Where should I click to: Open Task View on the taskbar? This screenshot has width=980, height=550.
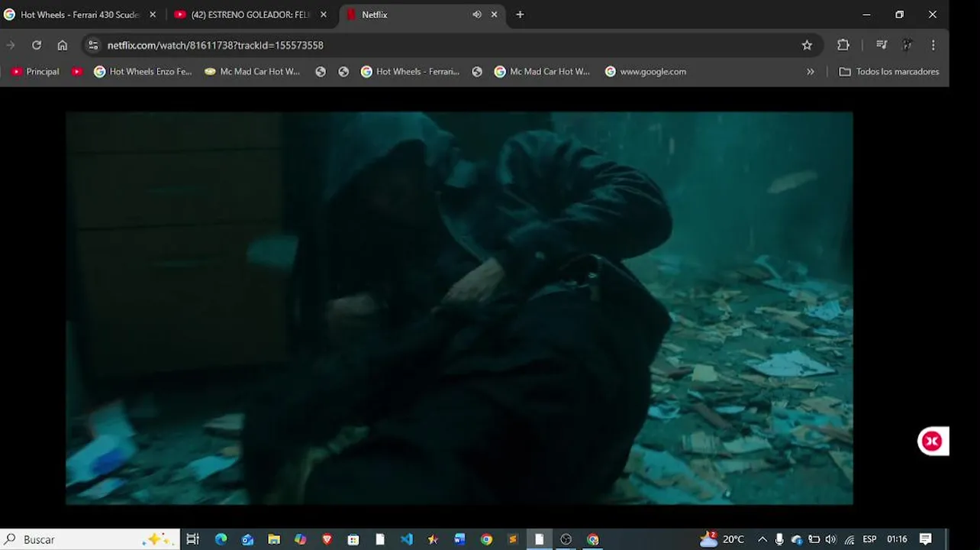(x=192, y=539)
